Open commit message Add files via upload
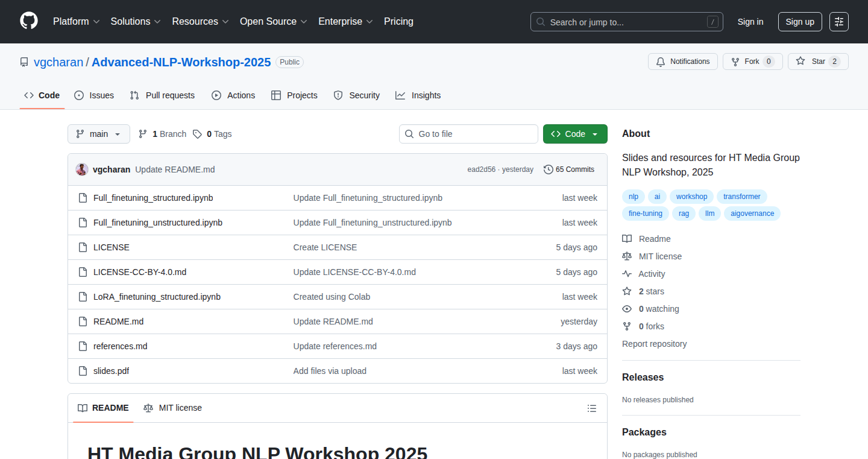 (x=330, y=371)
